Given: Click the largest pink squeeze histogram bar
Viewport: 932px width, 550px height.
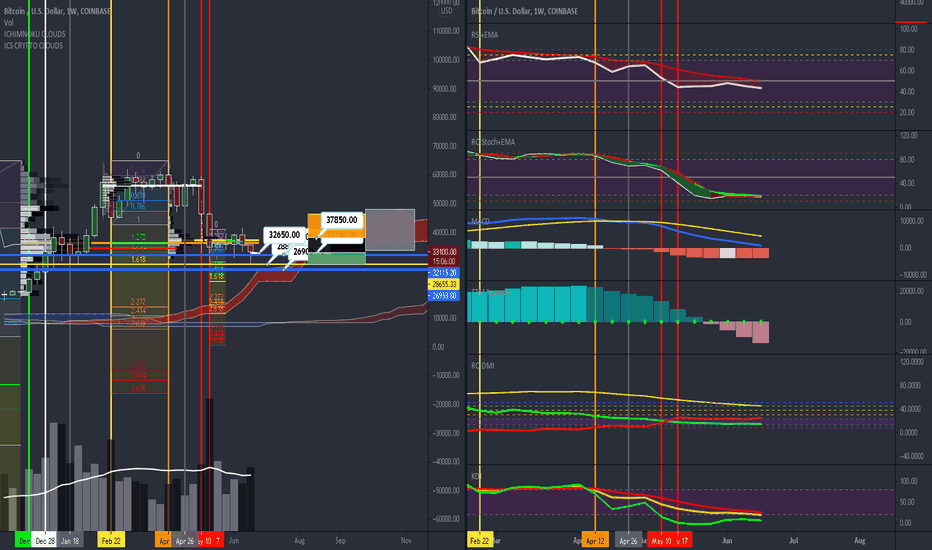Looking at the screenshot, I should point(761,332).
